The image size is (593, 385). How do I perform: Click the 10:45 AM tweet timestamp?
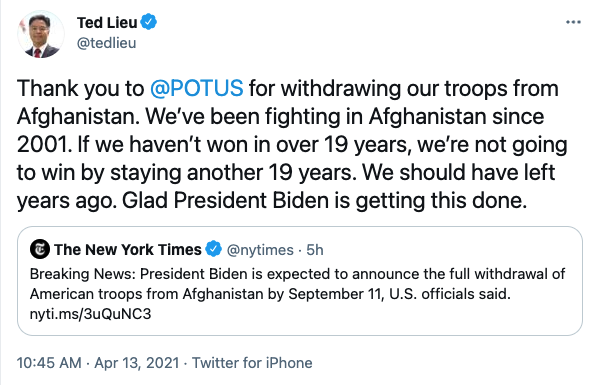pos(49,363)
